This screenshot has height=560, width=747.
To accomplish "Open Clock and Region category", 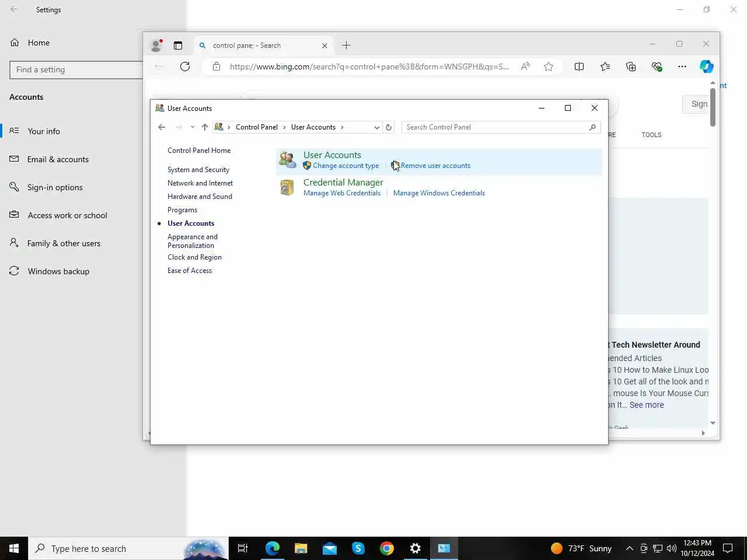I will pos(194,257).
